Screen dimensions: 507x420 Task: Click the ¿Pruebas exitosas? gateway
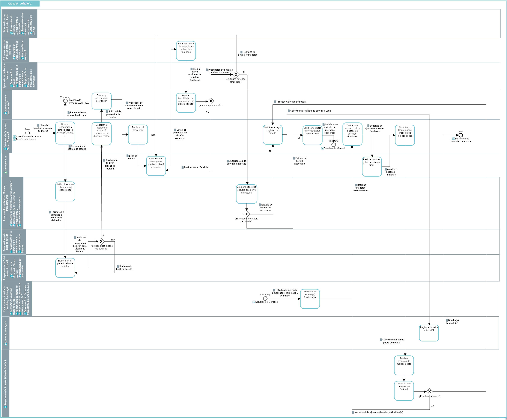pos(429,391)
